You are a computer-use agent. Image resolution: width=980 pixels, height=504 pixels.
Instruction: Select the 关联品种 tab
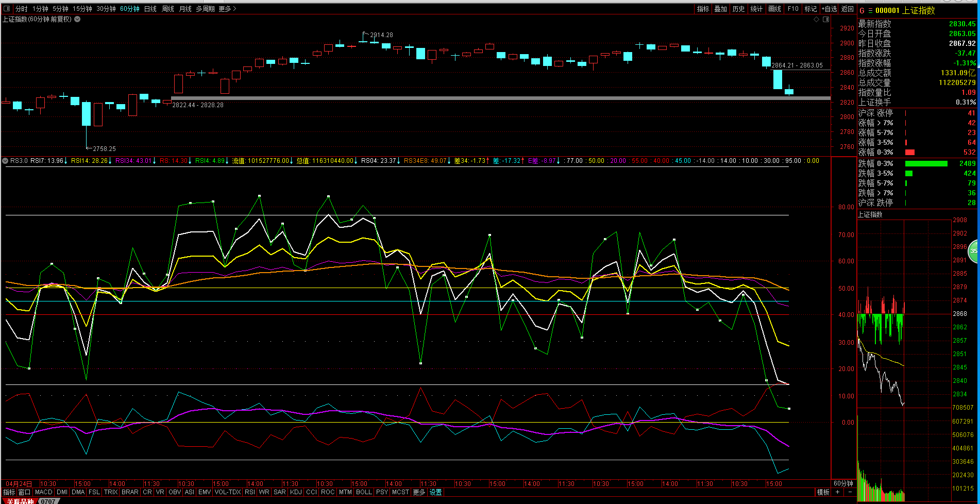tap(21, 501)
